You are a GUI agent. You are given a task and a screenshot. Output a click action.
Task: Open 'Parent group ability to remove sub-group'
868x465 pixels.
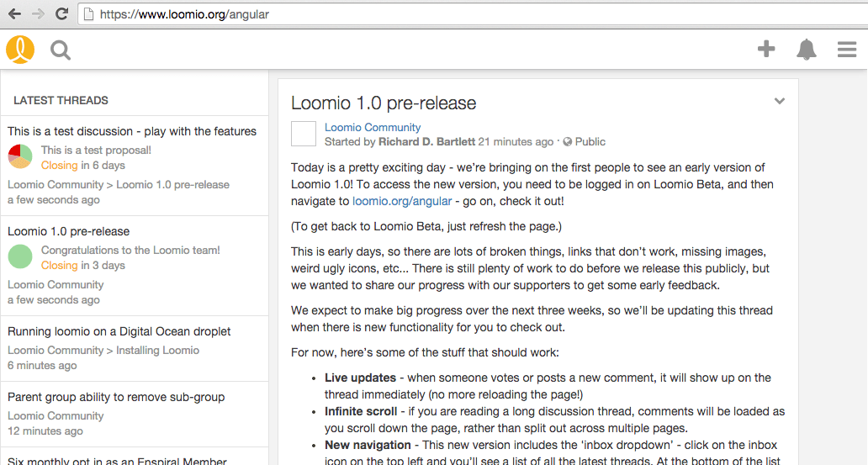click(116, 397)
